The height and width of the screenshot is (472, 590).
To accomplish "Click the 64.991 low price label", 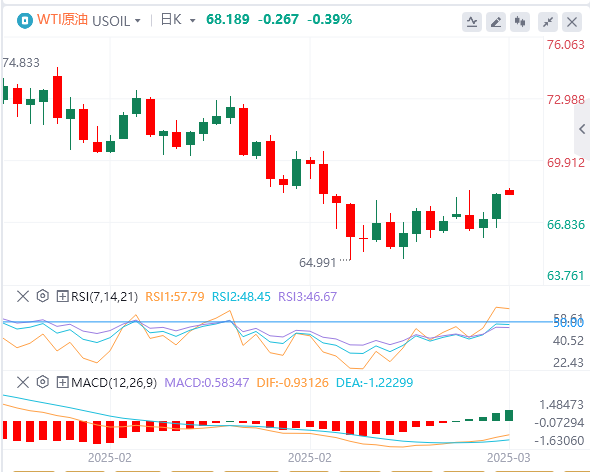I will (x=318, y=262).
